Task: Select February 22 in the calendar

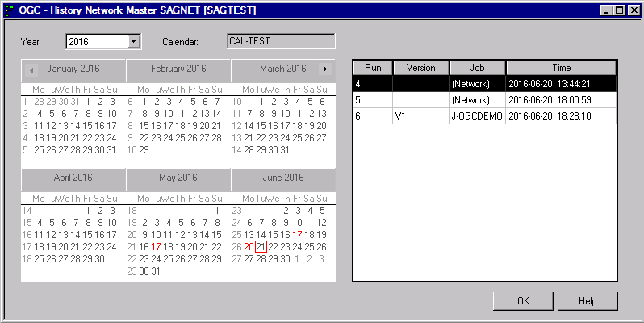Action: [144, 138]
